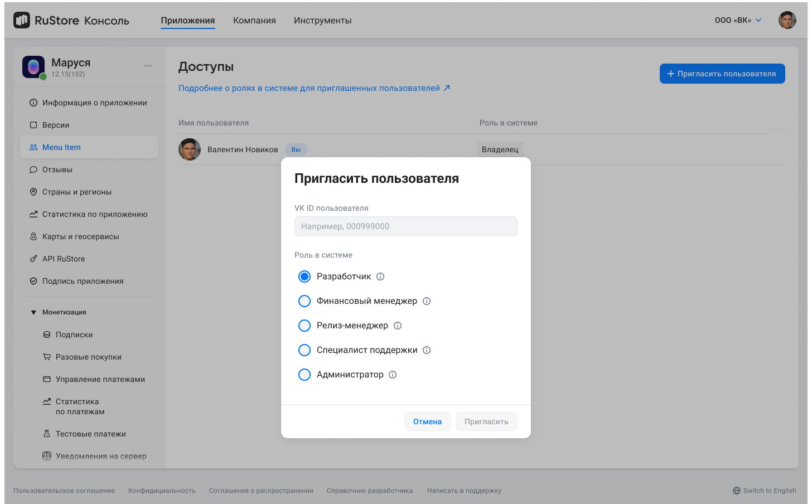Open the ООО «ВК» company dropdown

(x=738, y=20)
